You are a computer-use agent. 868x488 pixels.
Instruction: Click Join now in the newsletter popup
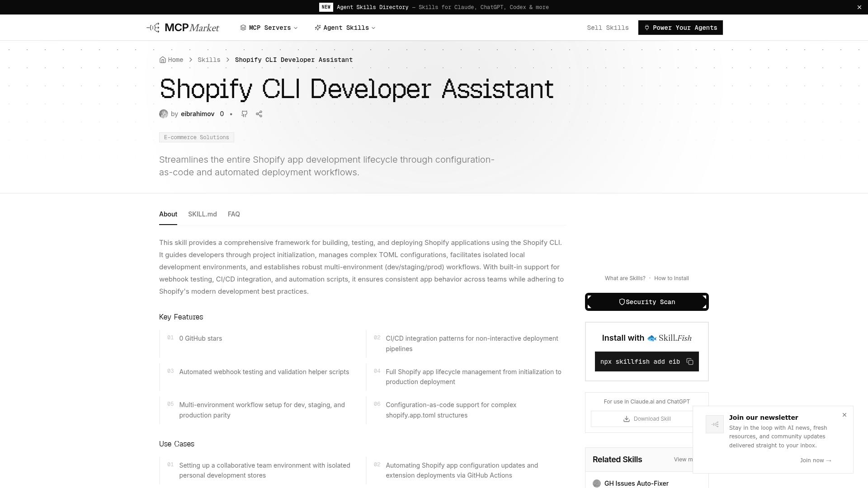(x=816, y=460)
